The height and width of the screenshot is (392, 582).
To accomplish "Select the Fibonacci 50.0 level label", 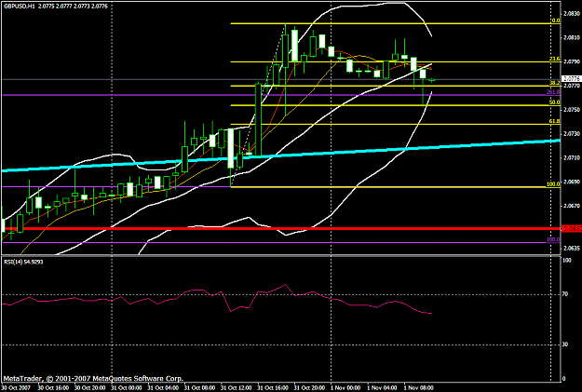I will tap(555, 102).
